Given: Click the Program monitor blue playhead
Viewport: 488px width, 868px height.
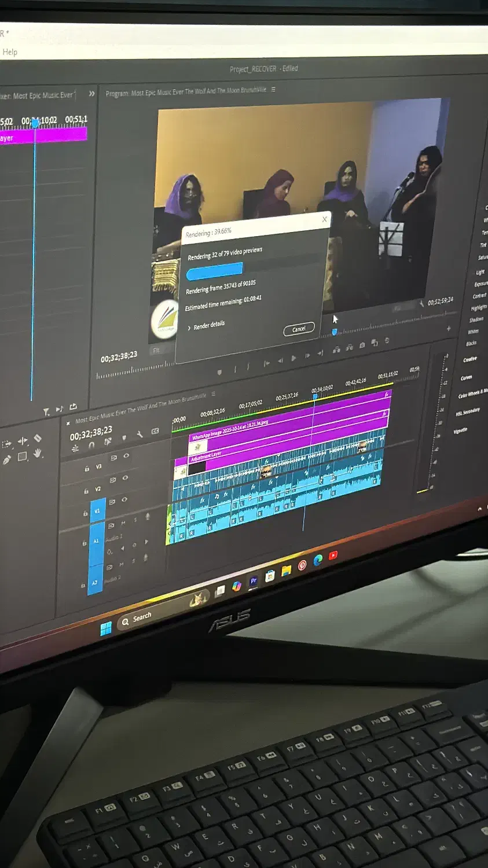Looking at the screenshot, I should pyautogui.click(x=334, y=332).
